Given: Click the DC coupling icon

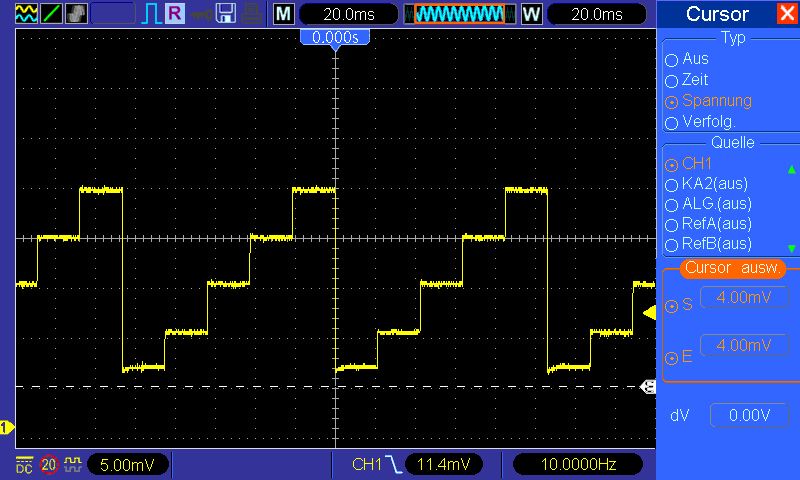Looking at the screenshot, I should coord(24,465).
